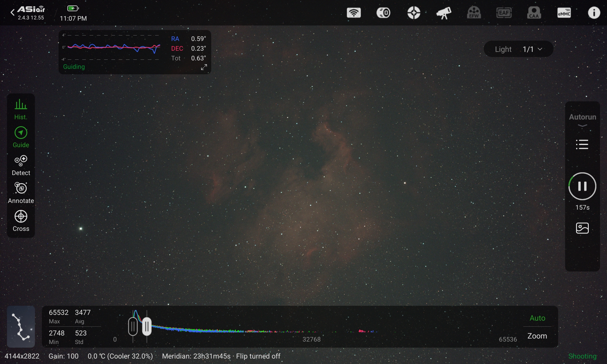
Task: Toggle the Hist. histogram panel
Action: (x=21, y=109)
